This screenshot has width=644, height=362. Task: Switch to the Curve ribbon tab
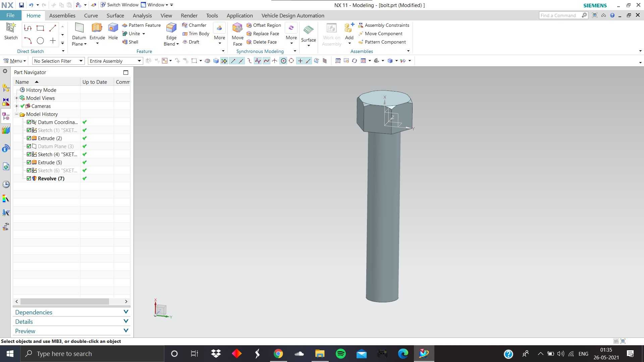pos(91,15)
